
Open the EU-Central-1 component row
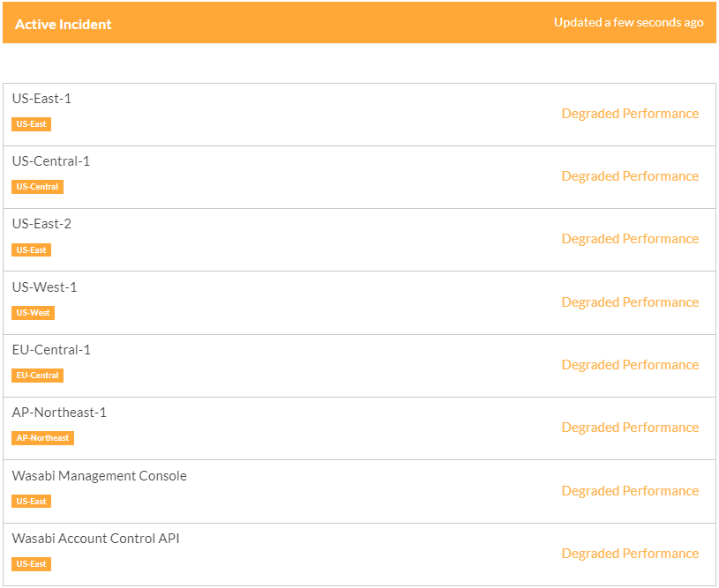pyautogui.click(x=360, y=366)
